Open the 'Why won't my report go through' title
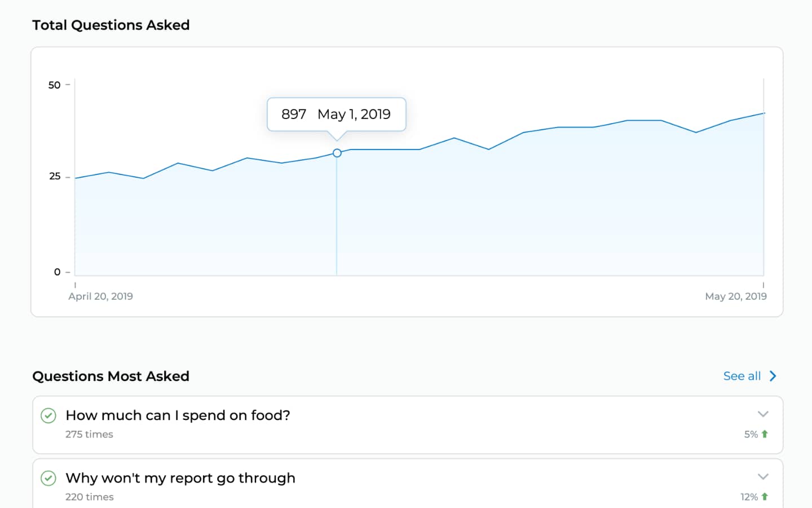Screen dimensions: 812x508 (180, 478)
